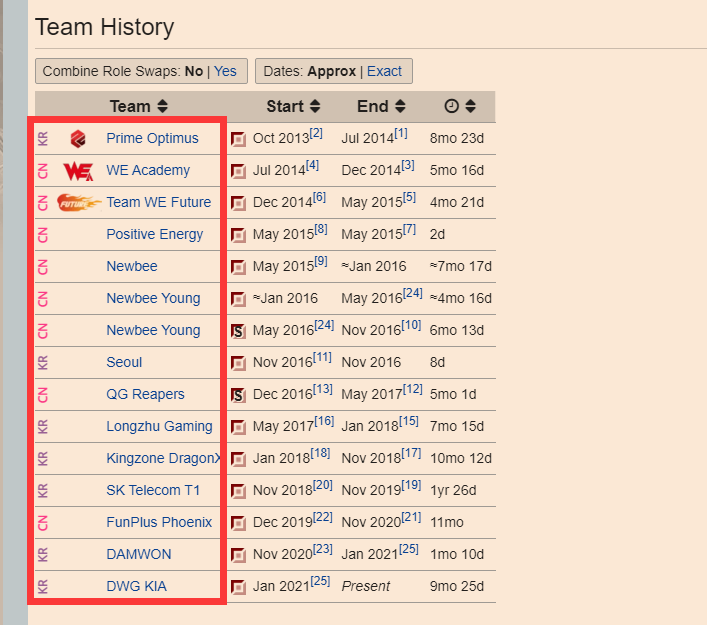Click the substitute role icon in QG Reapers row
Viewport: 707px width, 625px height.
(x=239, y=395)
